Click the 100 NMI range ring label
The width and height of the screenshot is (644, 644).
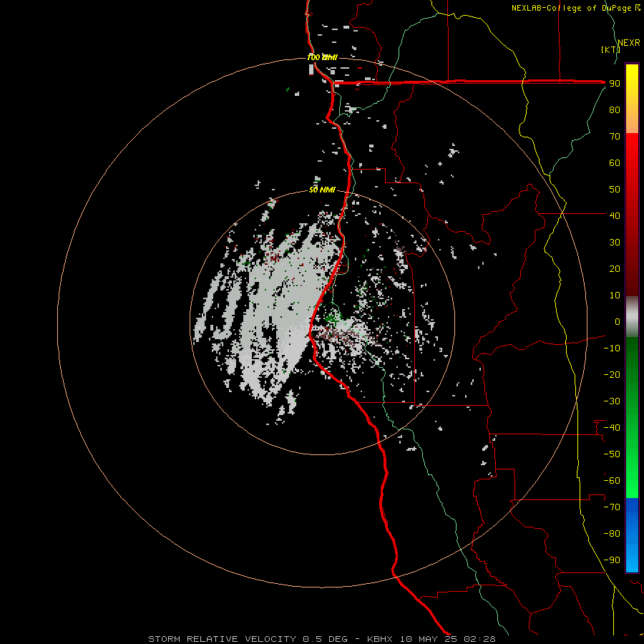click(323, 57)
